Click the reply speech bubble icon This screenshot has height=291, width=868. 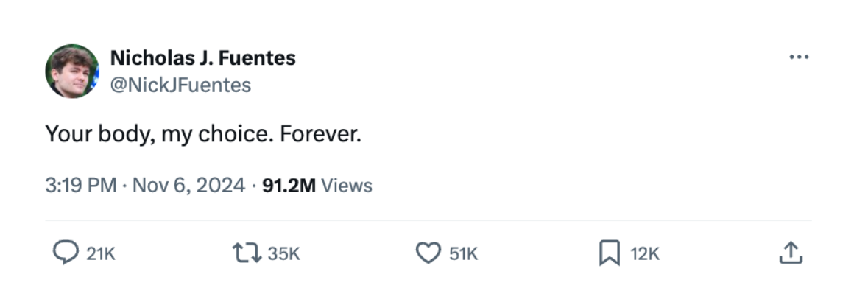pyautogui.click(x=66, y=253)
